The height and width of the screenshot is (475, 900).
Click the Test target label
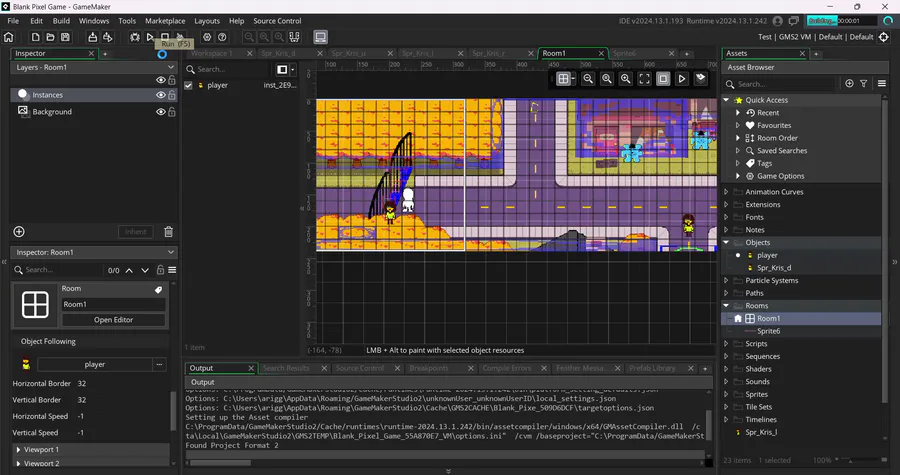coord(765,37)
